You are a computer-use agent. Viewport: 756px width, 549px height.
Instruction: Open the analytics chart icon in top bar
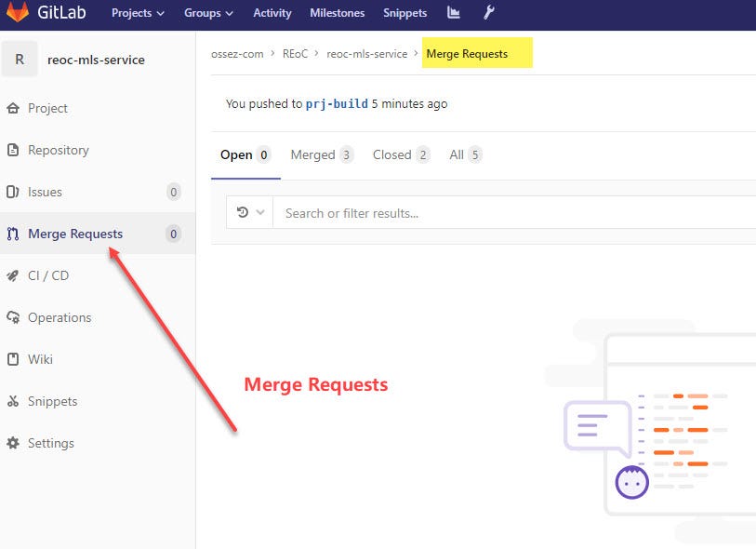[x=453, y=13]
